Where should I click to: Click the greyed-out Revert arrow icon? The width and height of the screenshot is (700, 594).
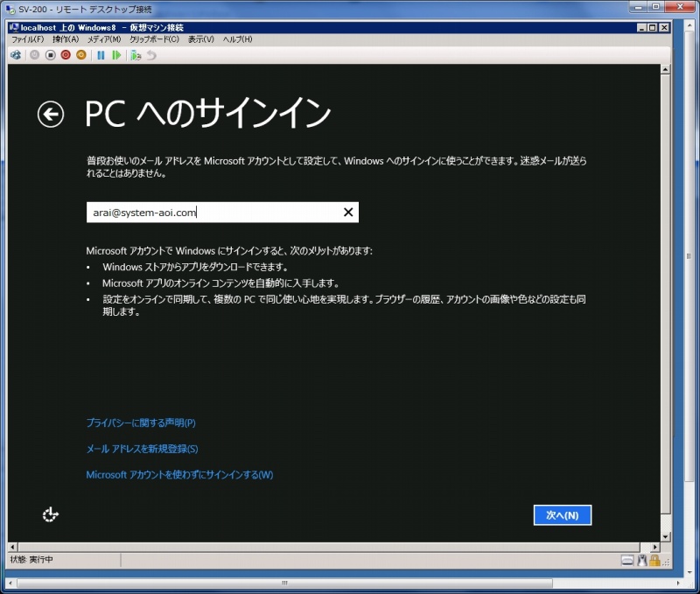pyautogui.click(x=151, y=55)
